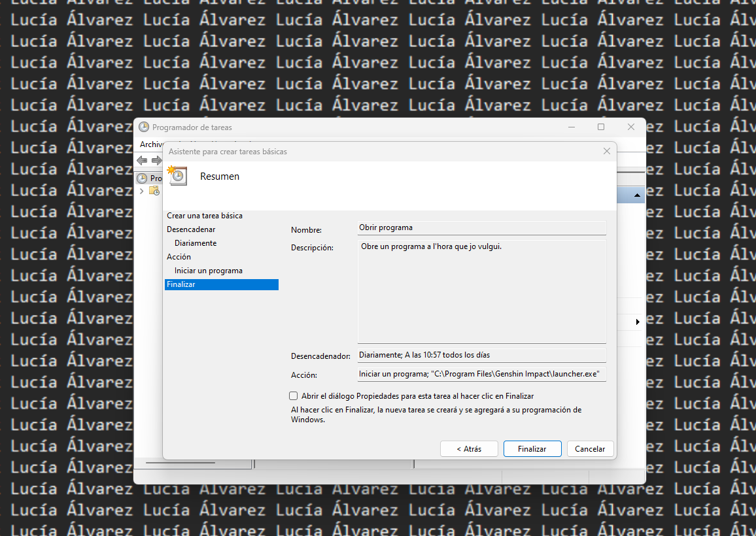Click the Cancelar button

[590, 448]
